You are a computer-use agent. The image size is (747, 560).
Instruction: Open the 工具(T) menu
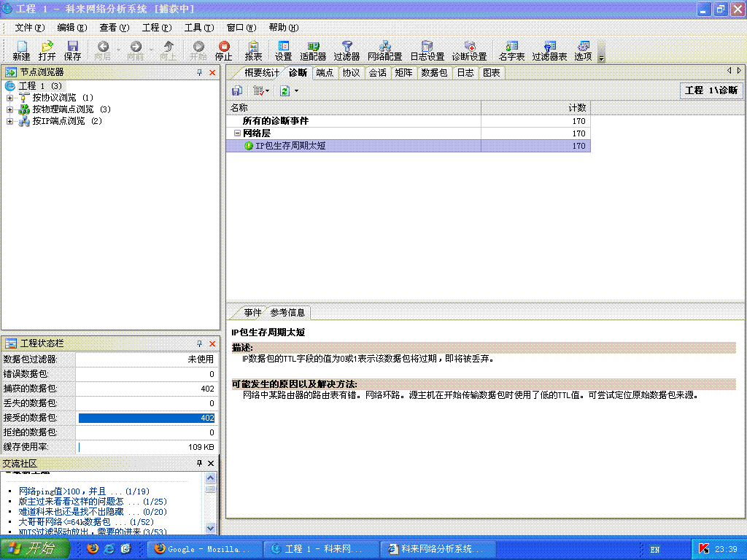tap(198, 28)
